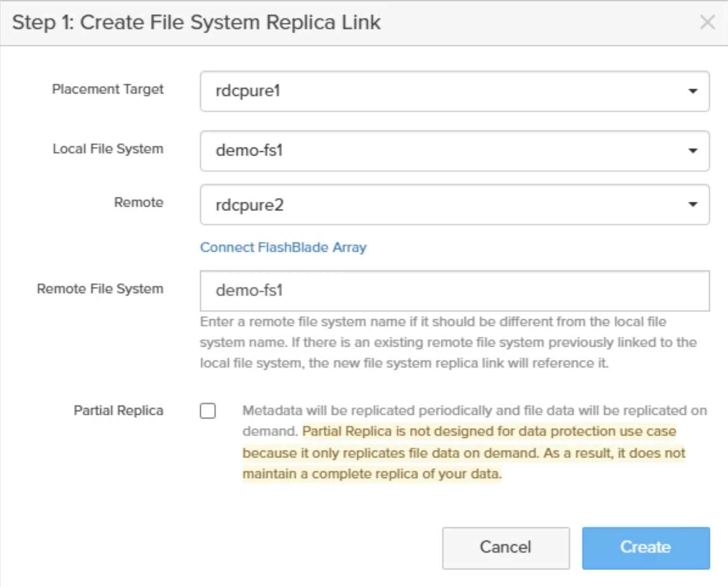728x587 pixels.
Task: Open the Remote array dropdown
Action: point(454,203)
